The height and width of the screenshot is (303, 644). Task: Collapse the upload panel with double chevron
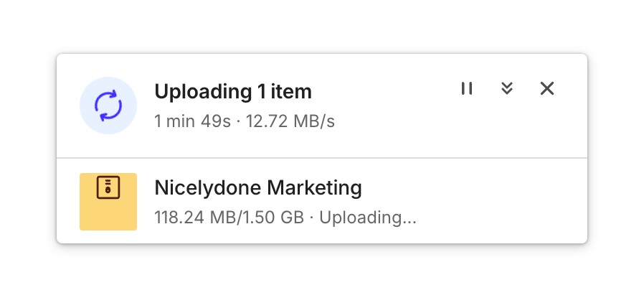click(507, 88)
